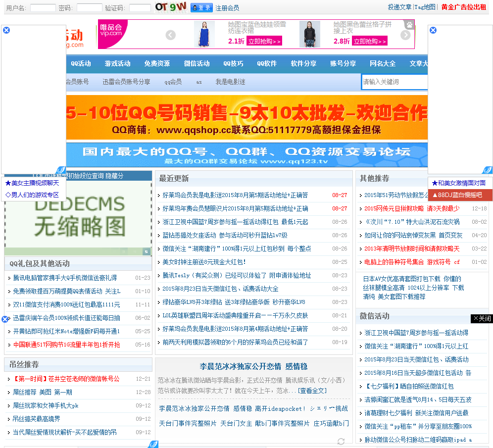
Task: Open the 免费资源 navigation tab
Action: point(157,63)
